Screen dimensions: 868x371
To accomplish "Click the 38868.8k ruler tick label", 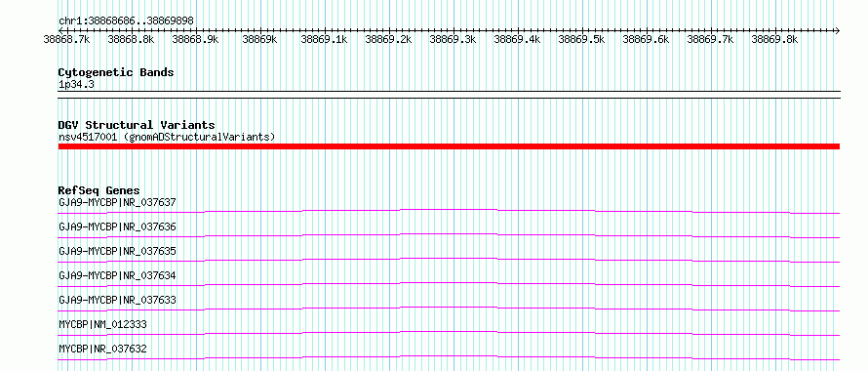I will [132, 39].
